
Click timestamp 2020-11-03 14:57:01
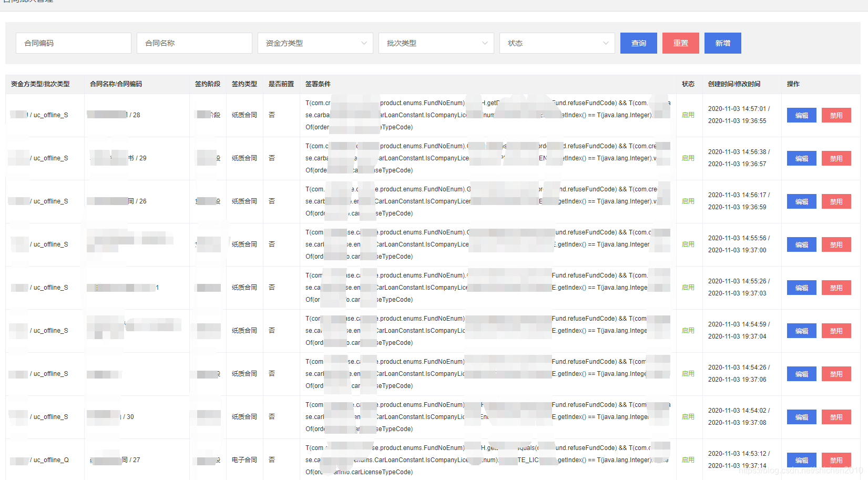737,109
